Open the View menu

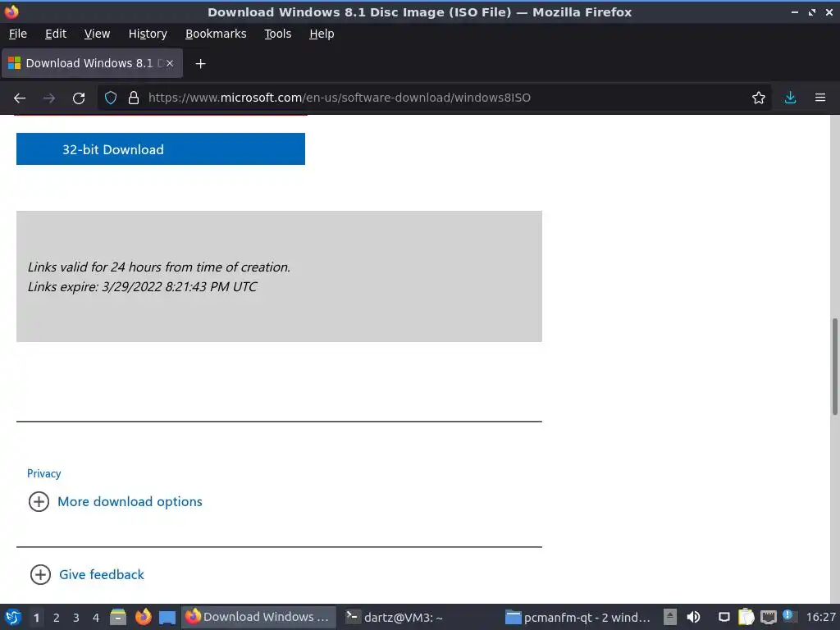click(x=97, y=34)
